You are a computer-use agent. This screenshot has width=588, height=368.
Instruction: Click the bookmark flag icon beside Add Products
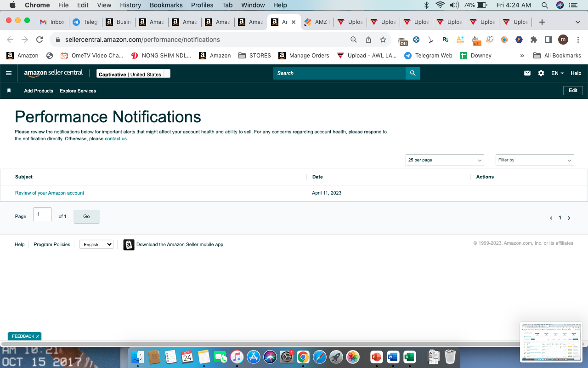pyautogui.click(x=9, y=91)
